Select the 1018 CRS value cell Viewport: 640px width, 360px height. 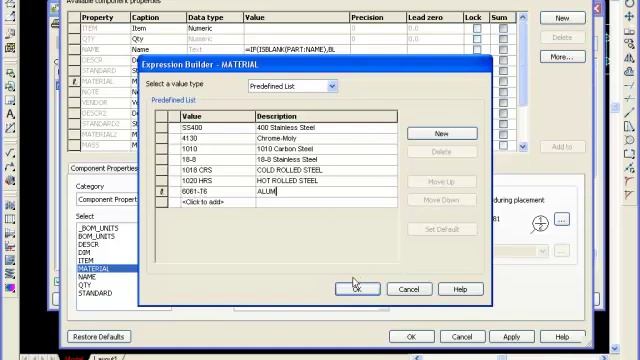(218, 170)
